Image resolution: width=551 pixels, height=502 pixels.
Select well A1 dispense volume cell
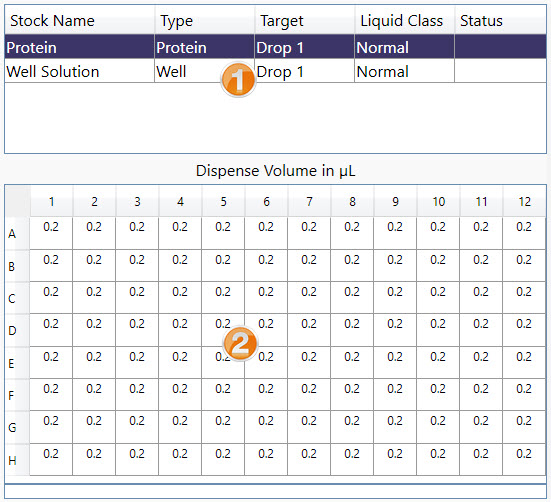(x=51, y=233)
